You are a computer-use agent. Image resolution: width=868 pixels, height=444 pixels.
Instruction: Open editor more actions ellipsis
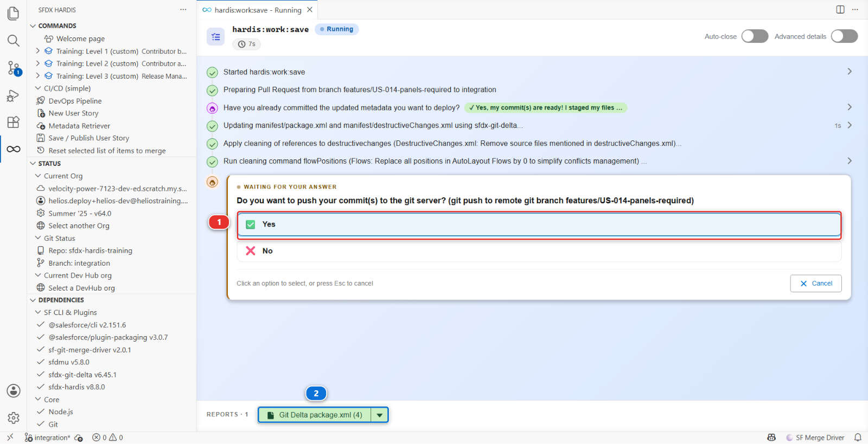[855, 9]
